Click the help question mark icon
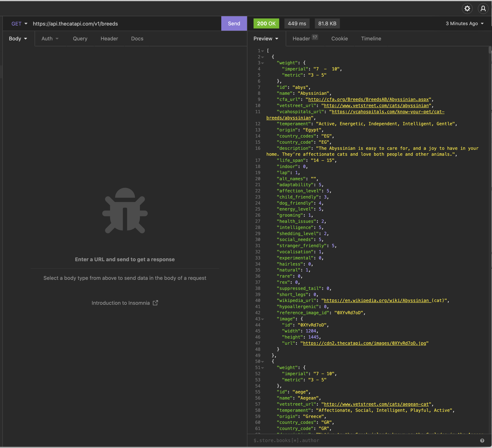Viewport: 492px width, 448px height. pos(482,440)
